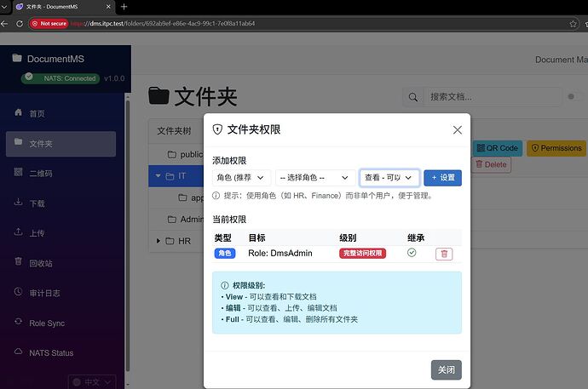The height and width of the screenshot is (389, 588).
Task: Click the sidebar scrollbar
Action: [128, 236]
